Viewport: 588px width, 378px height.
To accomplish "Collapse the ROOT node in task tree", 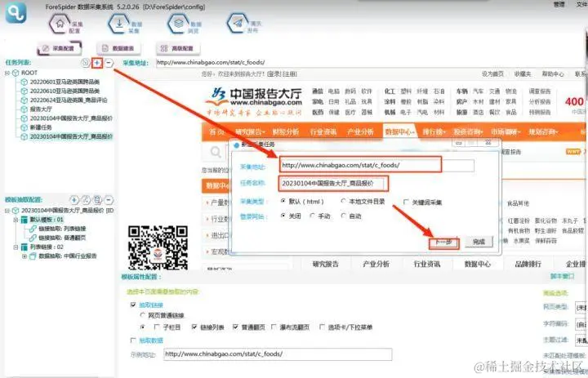I will 7,73.
